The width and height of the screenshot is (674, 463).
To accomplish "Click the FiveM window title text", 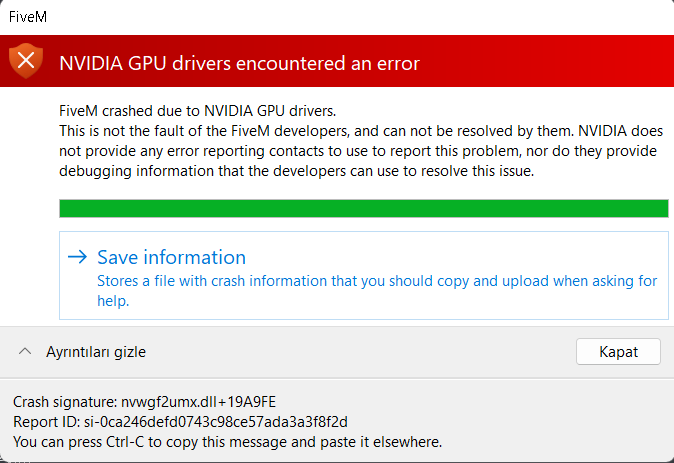I will click(x=28, y=17).
